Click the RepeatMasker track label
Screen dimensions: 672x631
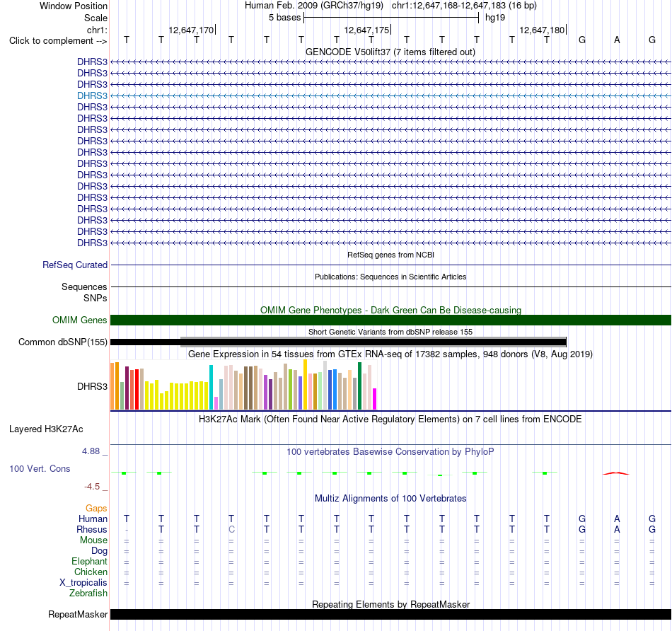[x=78, y=615]
